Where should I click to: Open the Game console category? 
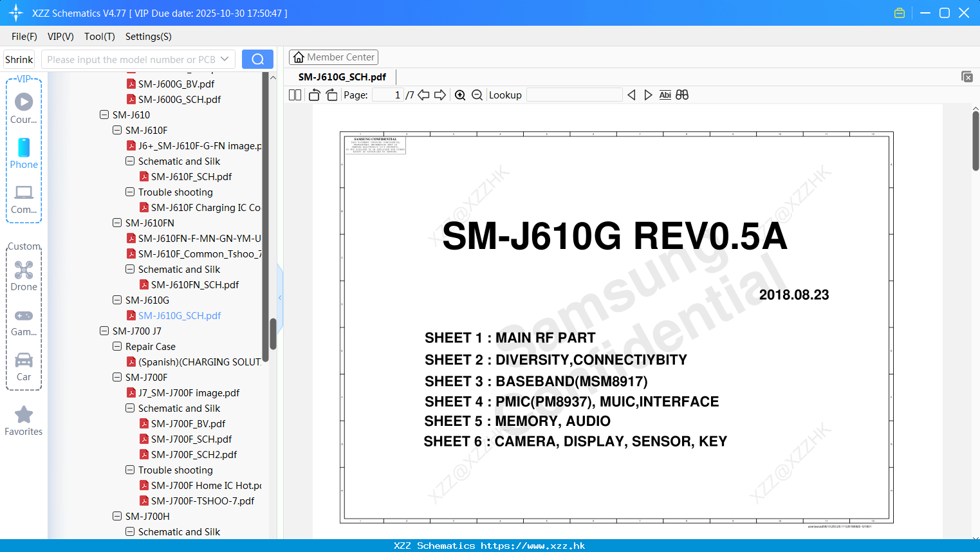point(24,322)
